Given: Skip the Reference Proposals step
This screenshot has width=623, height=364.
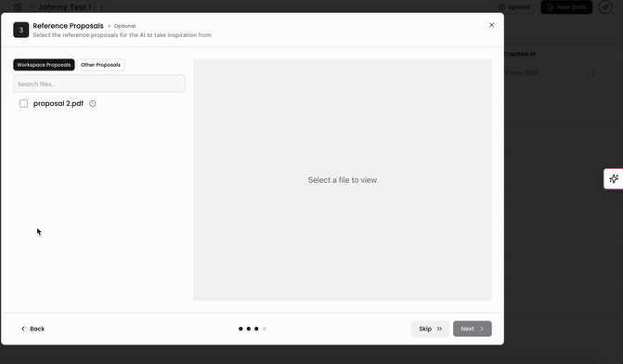Looking at the screenshot, I should (430, 329).
